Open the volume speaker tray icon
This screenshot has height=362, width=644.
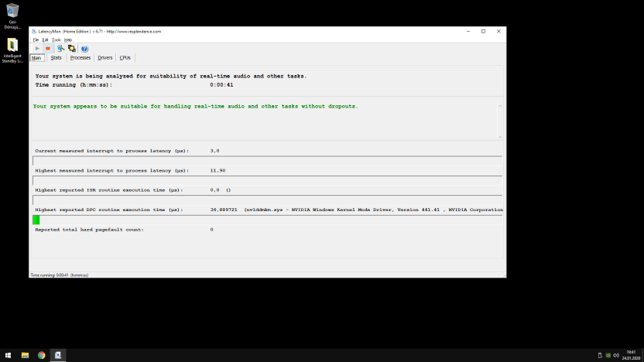(616, 356)
